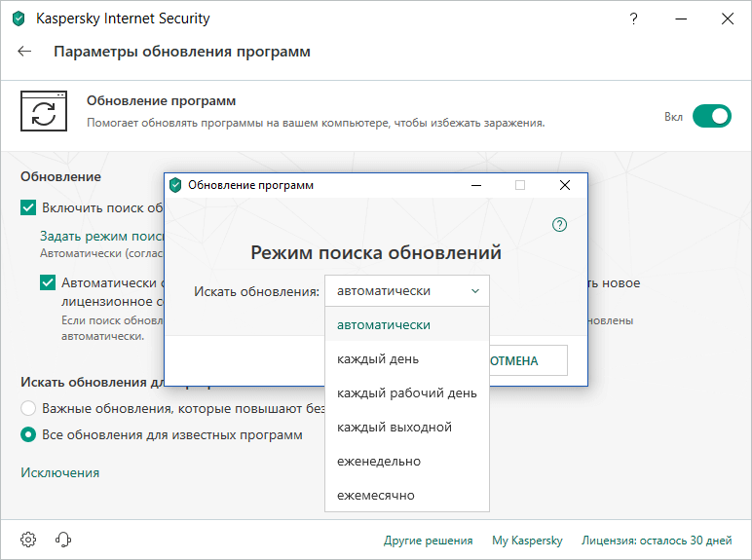Select all updates for known programs
The image size is (752, 560).
click(x=28, y=434)
